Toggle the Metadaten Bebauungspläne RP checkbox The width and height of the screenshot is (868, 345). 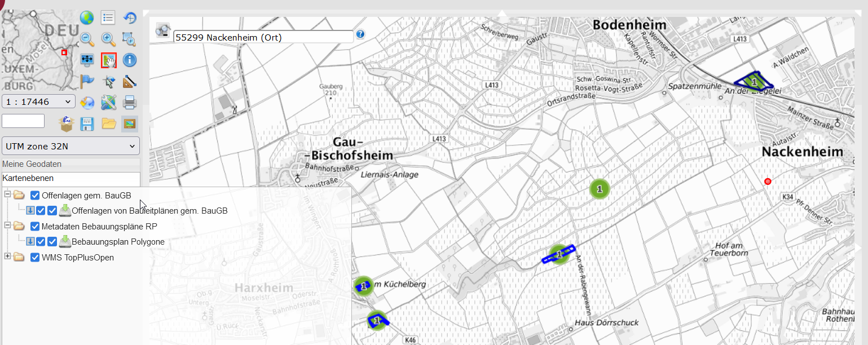coord(35,227)
